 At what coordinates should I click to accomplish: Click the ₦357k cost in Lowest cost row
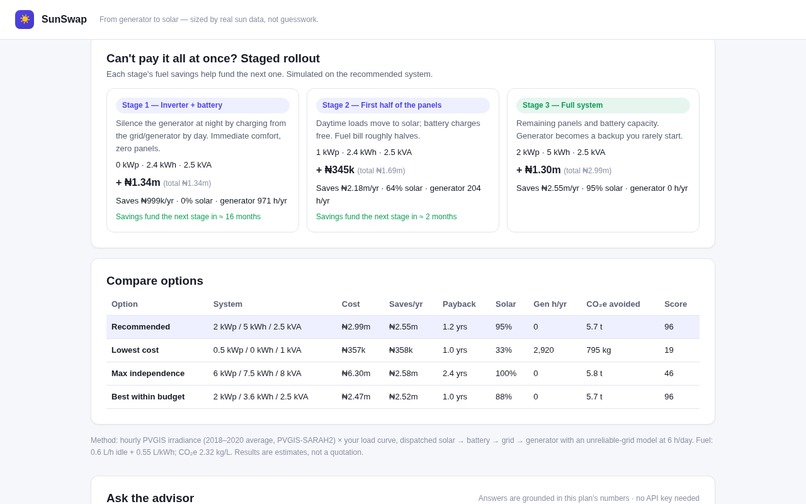354,350
